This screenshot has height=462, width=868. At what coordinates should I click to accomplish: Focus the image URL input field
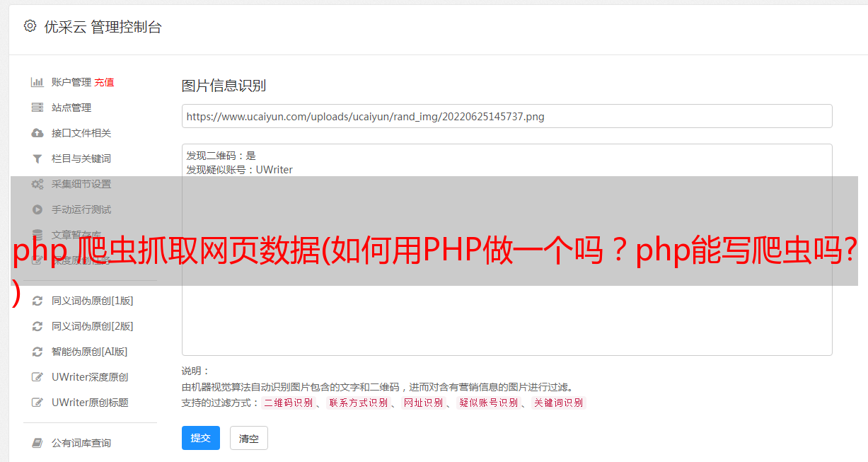tap(507, 116)
